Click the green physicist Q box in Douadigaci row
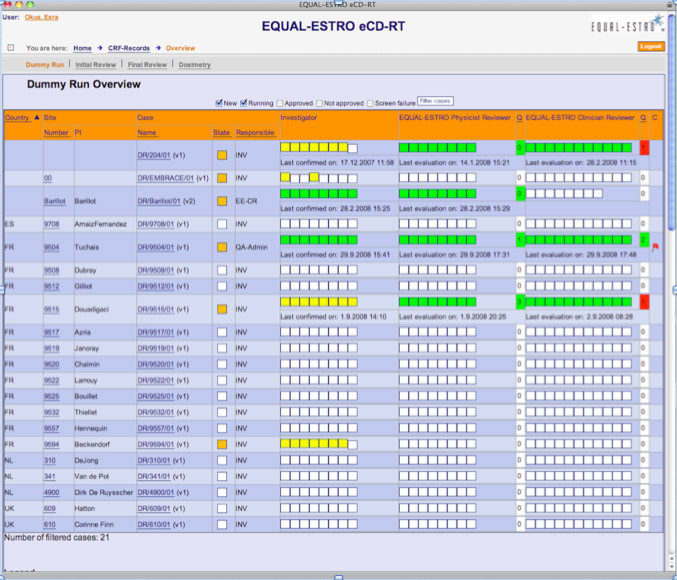The image size is (677, 580). (520, 302)
